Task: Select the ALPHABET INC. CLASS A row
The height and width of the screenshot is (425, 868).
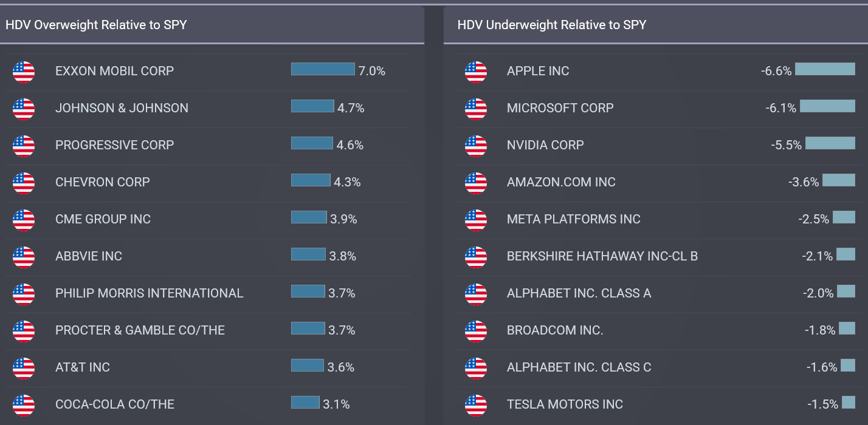Action: click(x=579, y=293)
